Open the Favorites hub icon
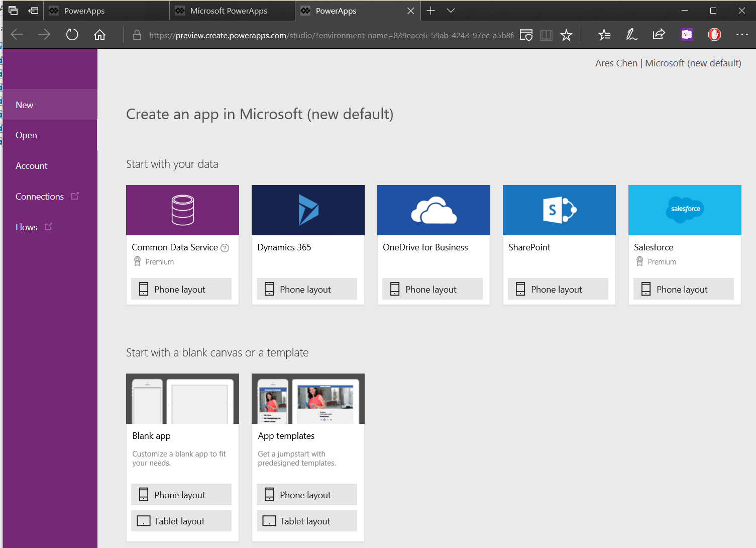 [x=604, y=35]
